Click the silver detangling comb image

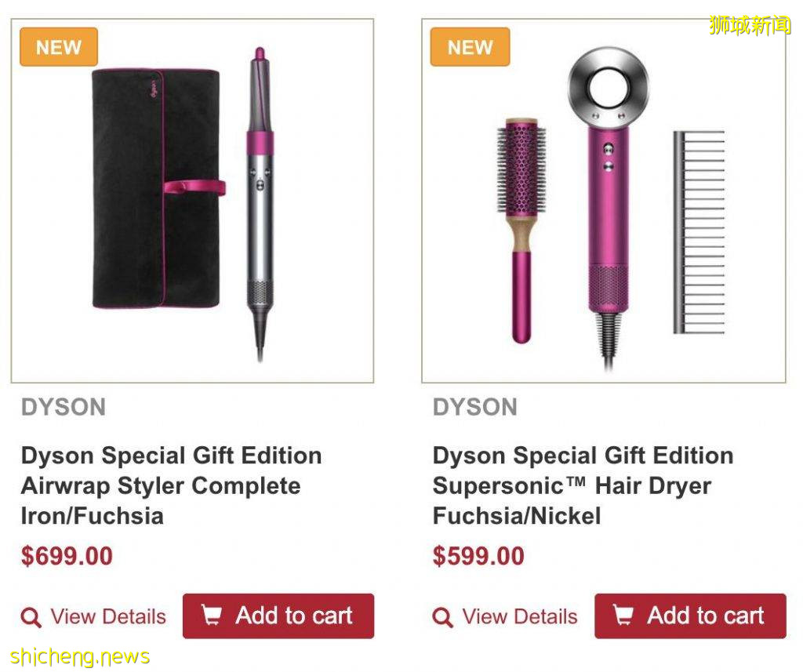pos(699,232)
